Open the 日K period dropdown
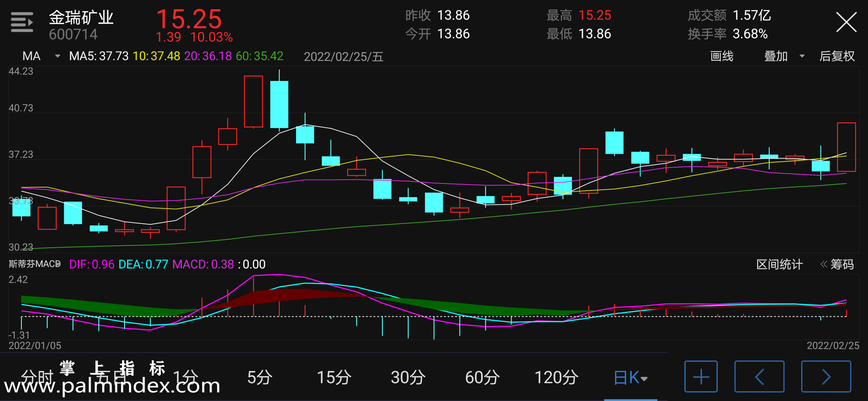Screen dimensions: 868x401 tap(631, 378)
